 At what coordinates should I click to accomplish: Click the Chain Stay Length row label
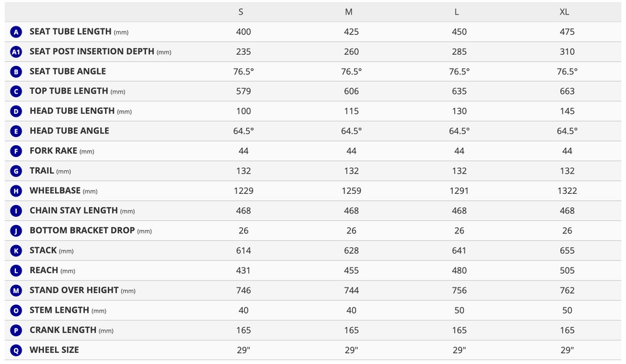click(82, 210)
